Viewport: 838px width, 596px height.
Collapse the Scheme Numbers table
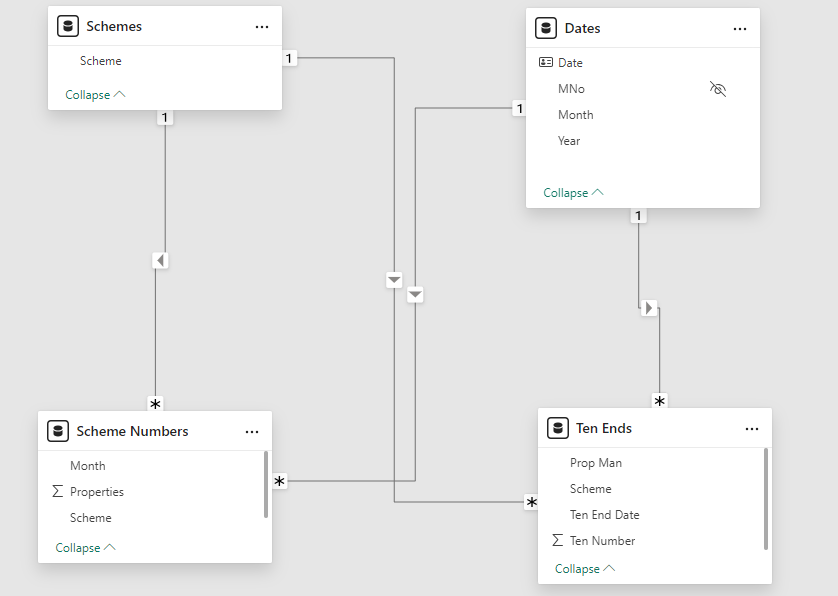pyautogui.click(x=86, y=548)
